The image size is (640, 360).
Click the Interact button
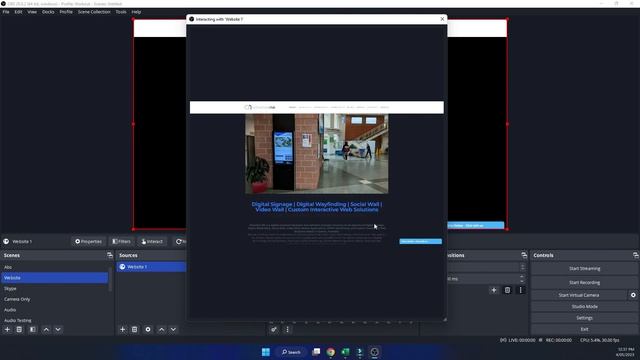152,242
